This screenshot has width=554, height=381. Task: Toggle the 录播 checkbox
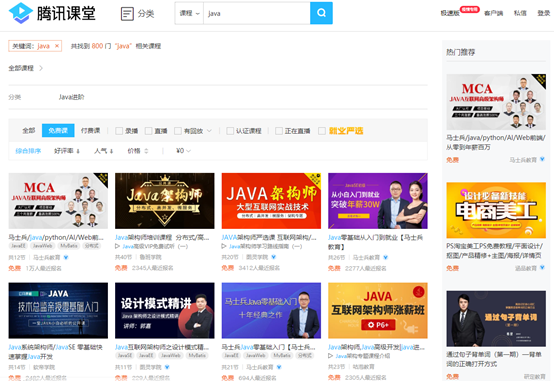(119, 131)
